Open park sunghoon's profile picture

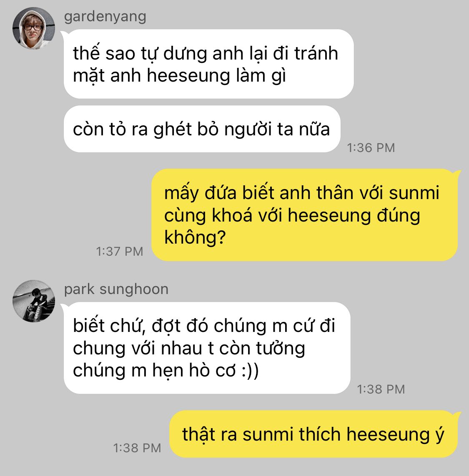click(34, 301)
